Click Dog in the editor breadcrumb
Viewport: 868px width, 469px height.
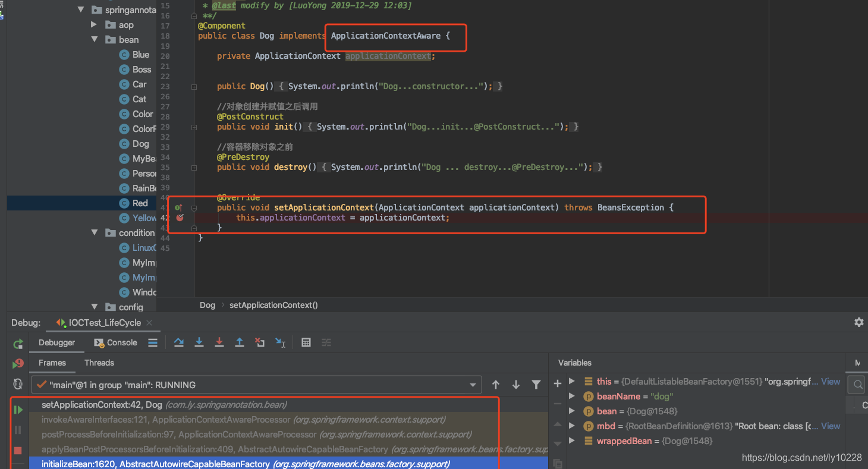pos(207,305)
